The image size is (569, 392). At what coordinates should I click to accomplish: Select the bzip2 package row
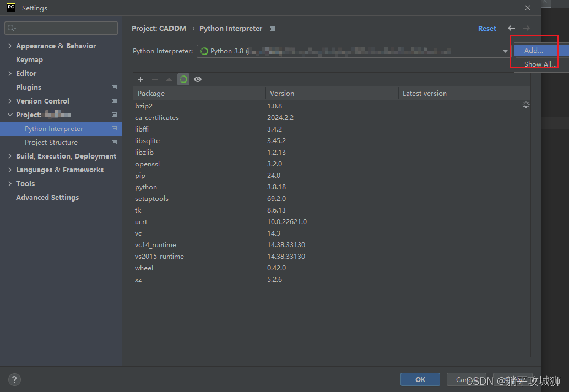pyautogui.click(x=332, y=106)
